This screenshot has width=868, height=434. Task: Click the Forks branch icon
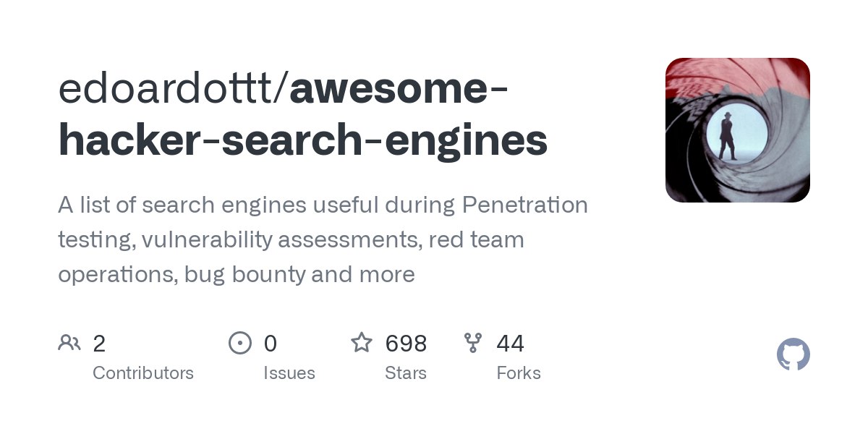pyautogui.click(x=473, y=343)
